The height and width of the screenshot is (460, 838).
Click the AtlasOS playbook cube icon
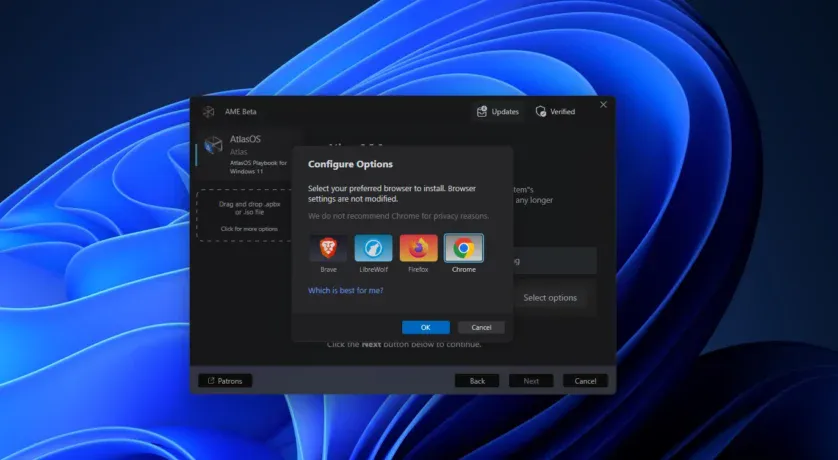point(213,146)
